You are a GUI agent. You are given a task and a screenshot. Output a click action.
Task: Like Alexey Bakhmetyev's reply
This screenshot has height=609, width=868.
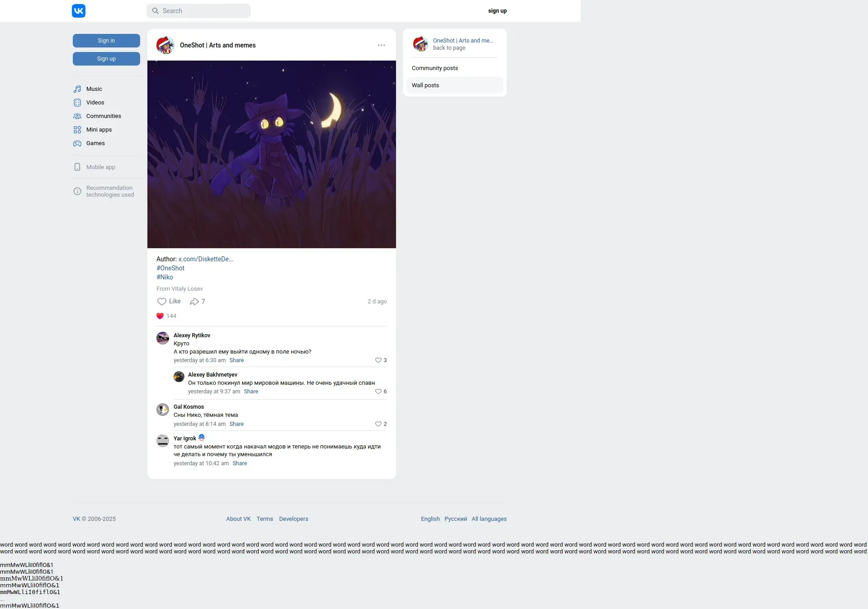[378, 392]
